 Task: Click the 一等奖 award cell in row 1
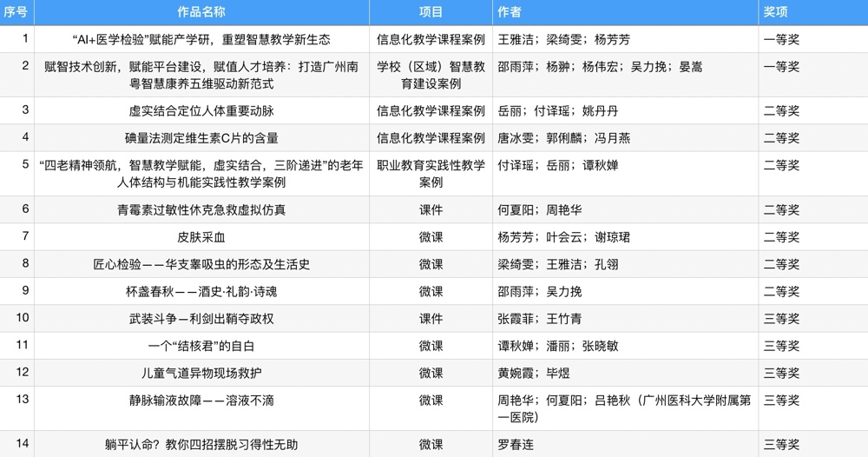[781, 39]
